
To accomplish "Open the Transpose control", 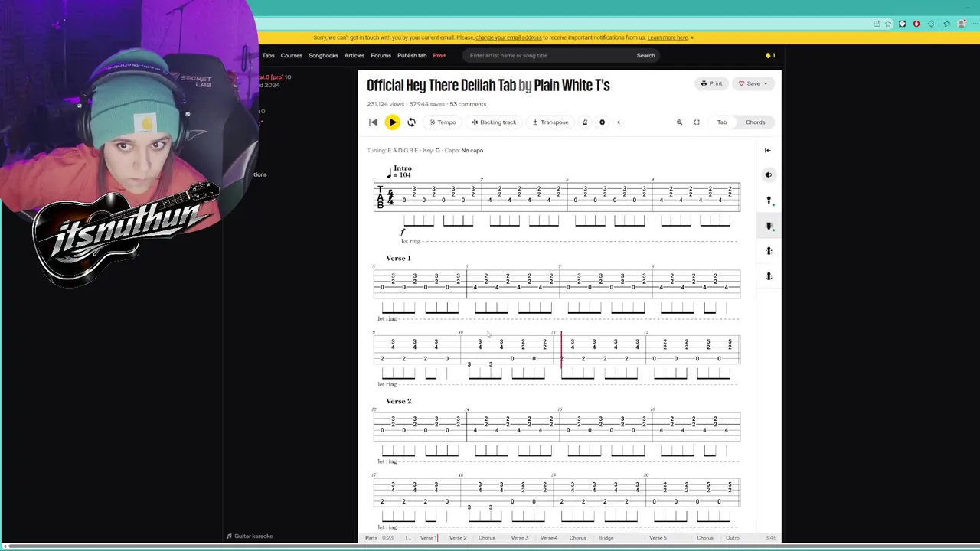I will [550, 122].
